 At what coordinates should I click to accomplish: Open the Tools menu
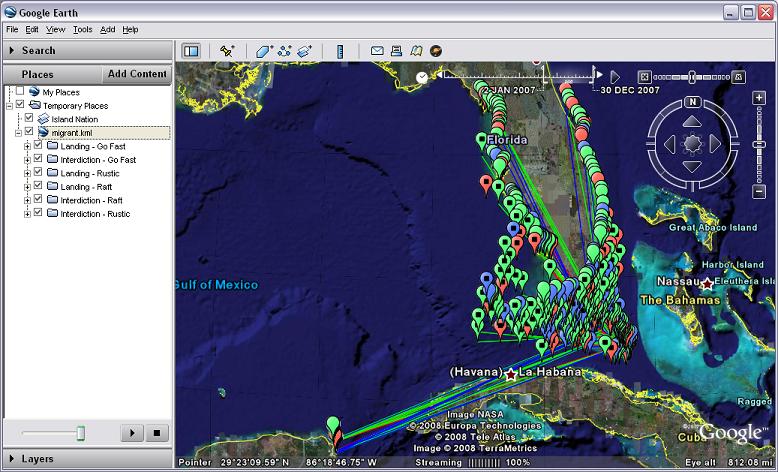82,30
